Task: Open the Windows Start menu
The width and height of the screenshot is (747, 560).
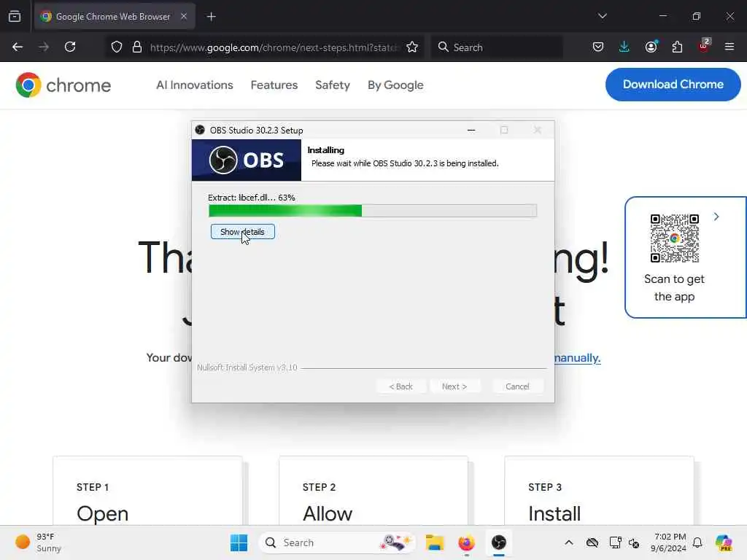Action: [239, 542]
